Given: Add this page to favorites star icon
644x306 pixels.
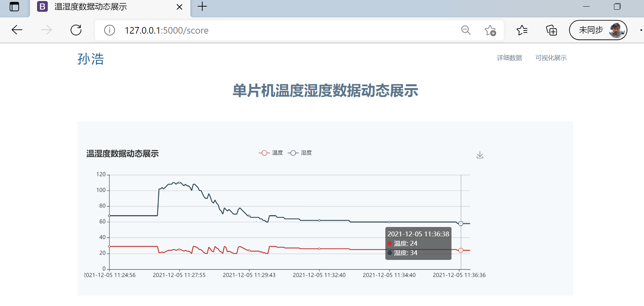Looking at the screenshot, I should pos(490,30).
